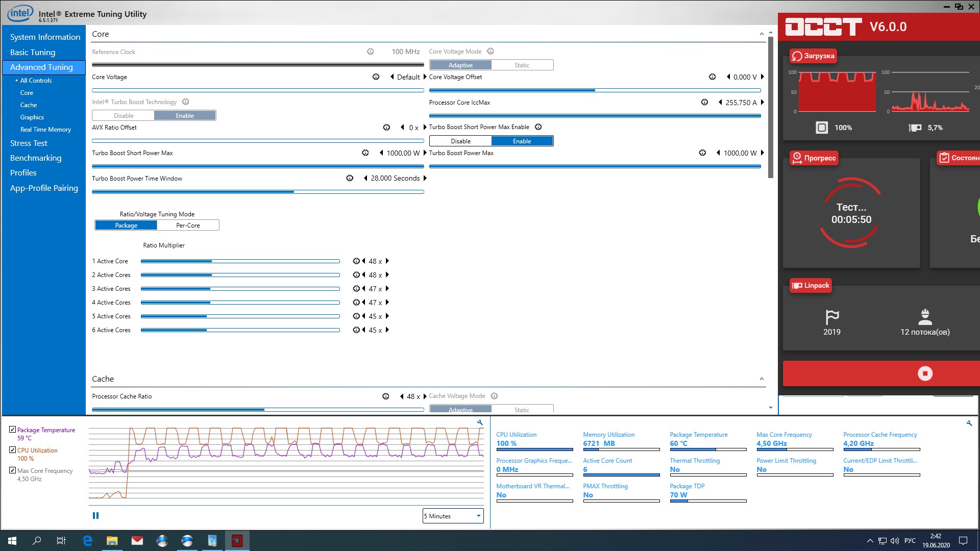Screen dimensions: 980x551
Task: Click the Linpack 2019 flag icon
Action: [x=832, y=317]
